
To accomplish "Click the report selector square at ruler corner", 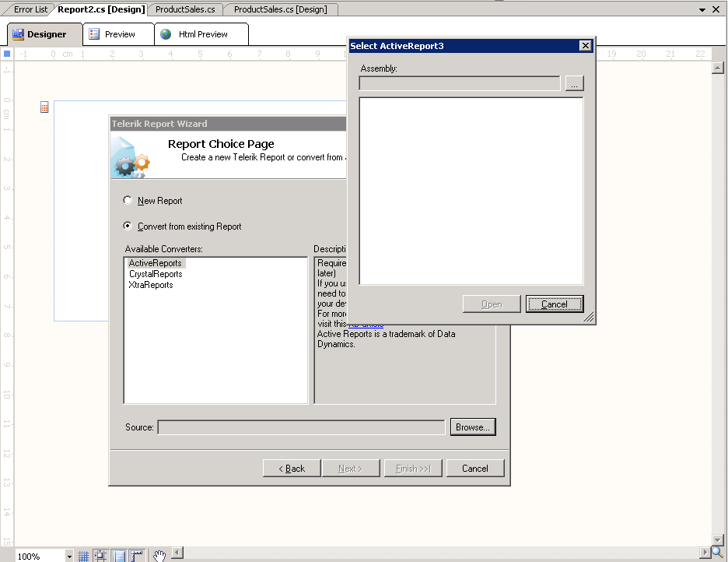I will tap(7, 54).
